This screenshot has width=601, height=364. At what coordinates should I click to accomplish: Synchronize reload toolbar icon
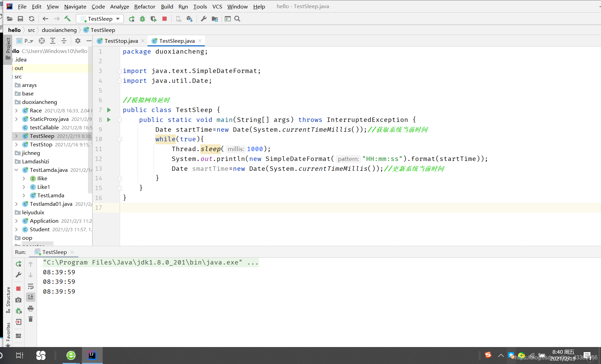tap(32, 19)
